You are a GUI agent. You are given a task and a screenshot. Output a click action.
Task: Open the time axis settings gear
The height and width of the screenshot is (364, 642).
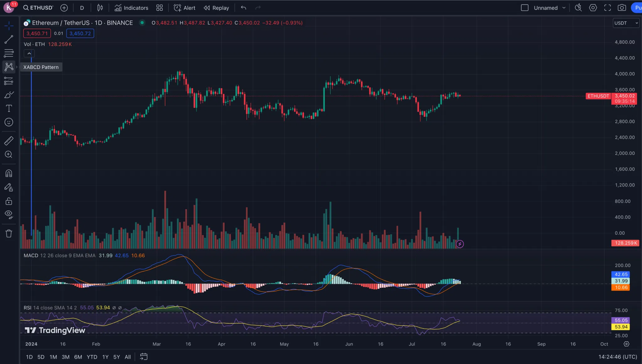(x=626, y=344)
